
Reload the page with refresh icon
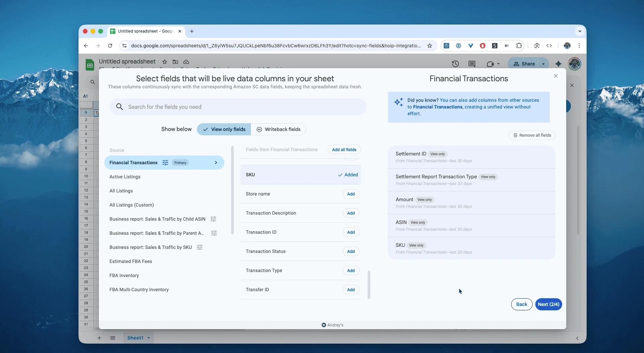(x=110, y=46)
